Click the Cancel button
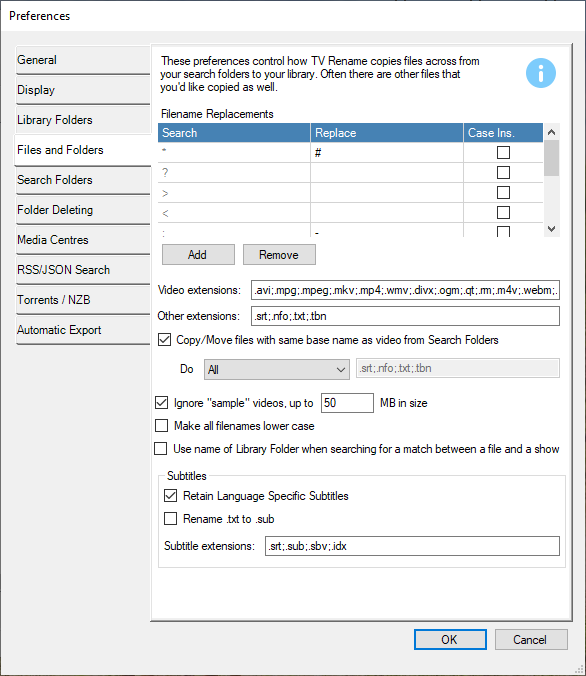Screen dimensions: 586x676 (531, 639)
